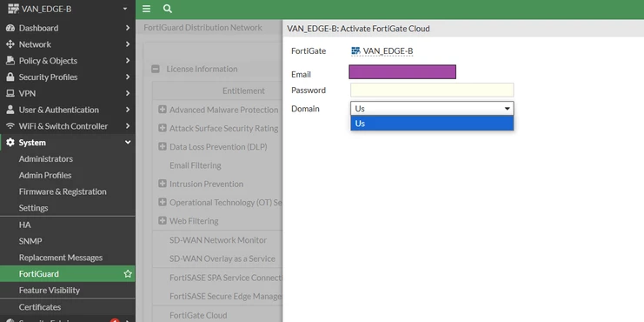The width and height of the screenshot is (644, 322).
Task: Choose the highlighted Us option in Domain list
Action: [x=432, y=124]
